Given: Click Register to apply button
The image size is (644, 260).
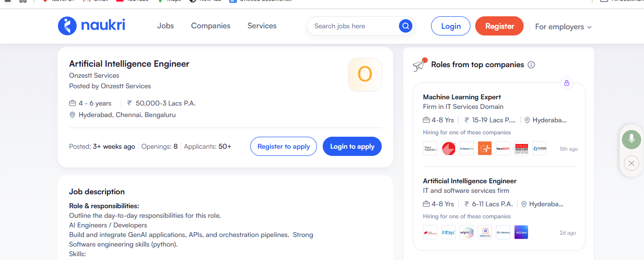Looking at the screenshot, I should pos(283,146).
